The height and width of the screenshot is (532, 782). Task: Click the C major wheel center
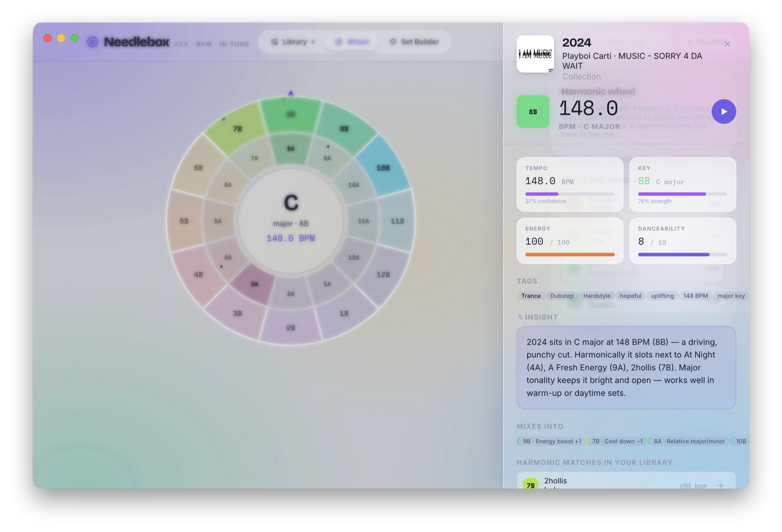click(291, 221)
